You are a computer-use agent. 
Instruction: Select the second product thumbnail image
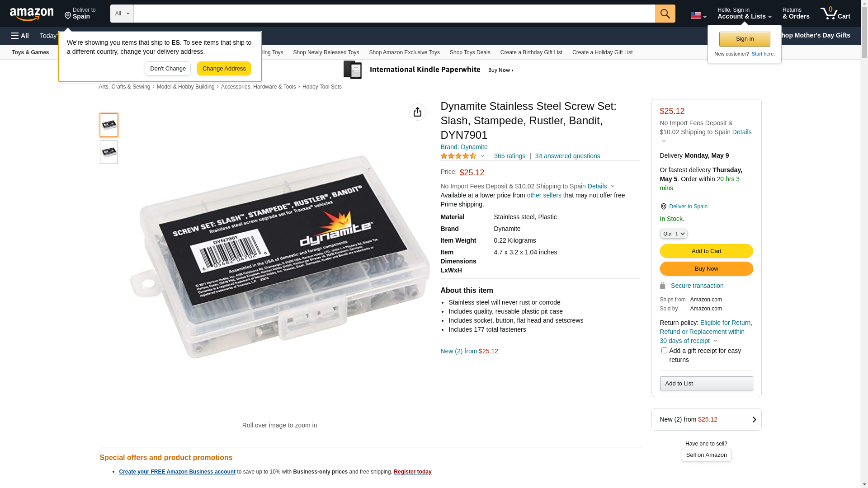tap(109, 152)
